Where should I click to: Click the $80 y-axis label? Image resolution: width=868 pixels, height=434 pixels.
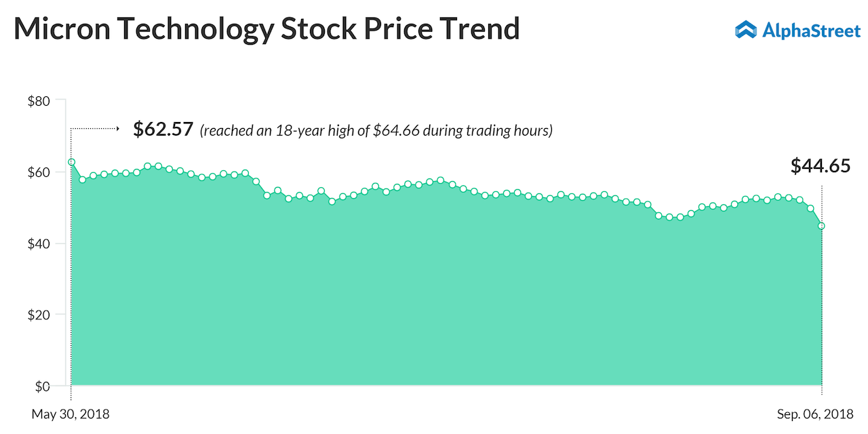tap(38, 101)
